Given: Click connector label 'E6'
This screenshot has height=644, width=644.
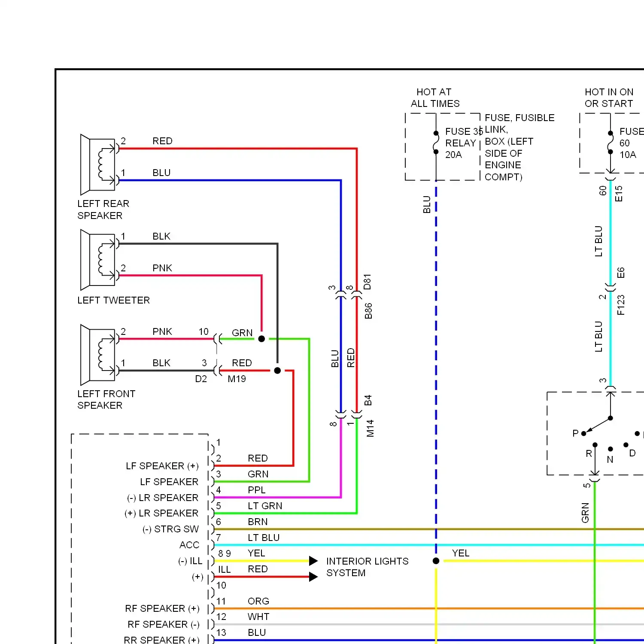Looking at the screenshot, I should 620,273.
